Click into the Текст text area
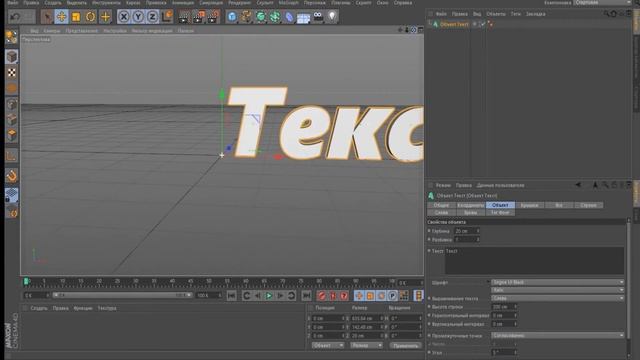This screenshot has width=640, height=360. point(534,260)
